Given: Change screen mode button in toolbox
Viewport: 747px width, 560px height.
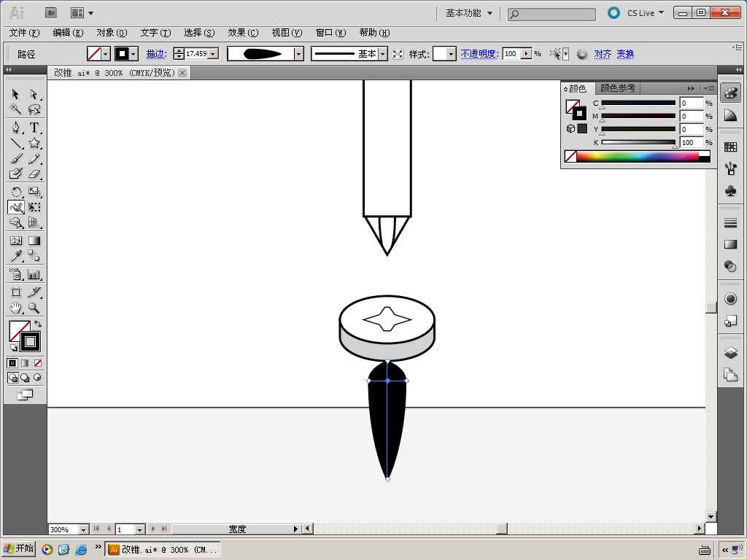Looking at the screenshot, I should tap(25, 394).
